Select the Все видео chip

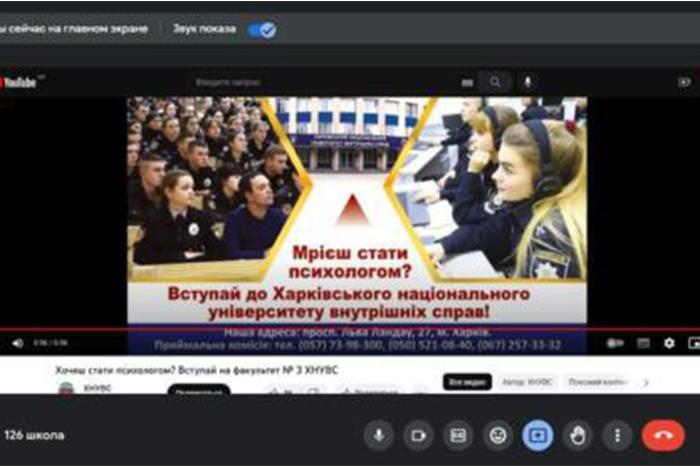[x=467, y=382]
